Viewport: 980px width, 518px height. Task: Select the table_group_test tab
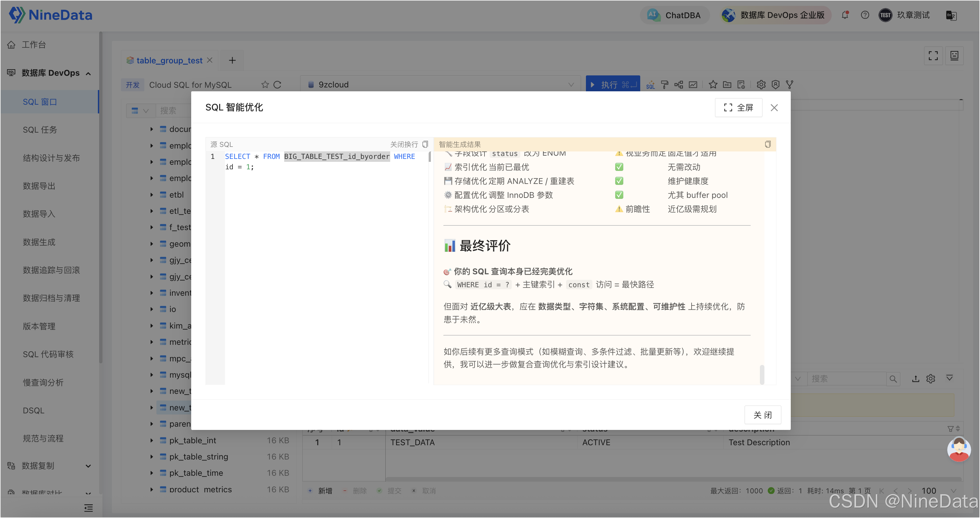tap(169, 60)
